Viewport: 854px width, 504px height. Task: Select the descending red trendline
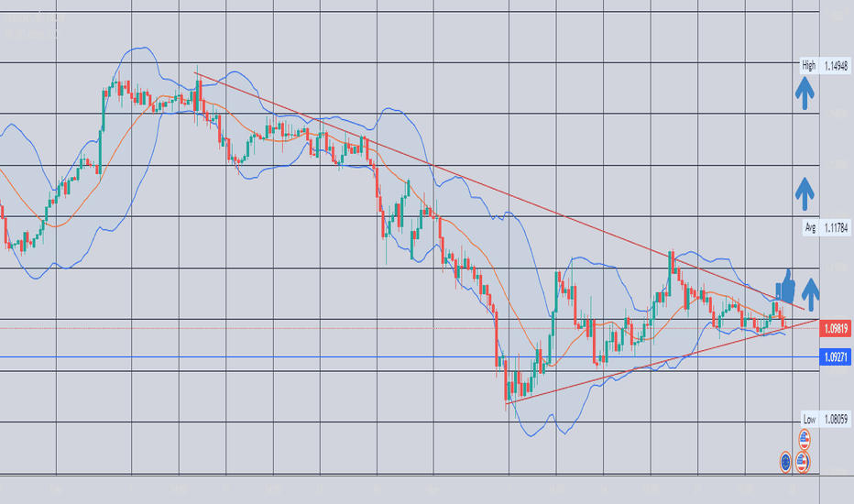click(x=498, y=191)
